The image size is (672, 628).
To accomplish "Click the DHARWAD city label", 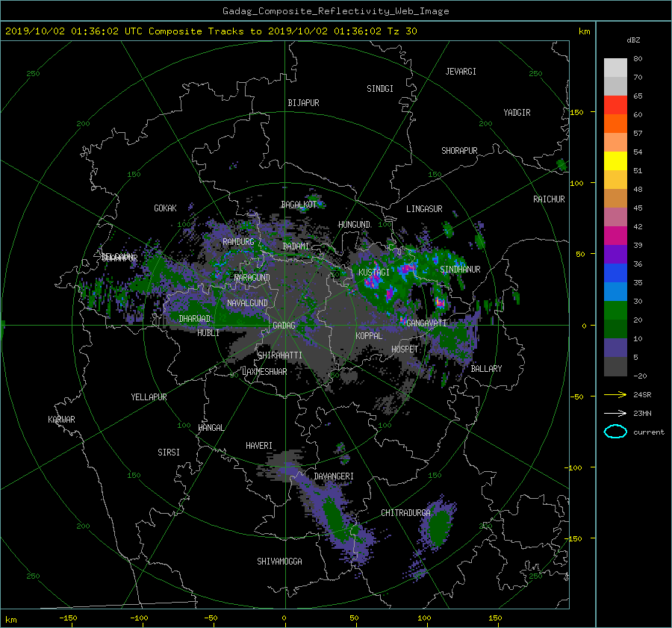I will point(195,319).
